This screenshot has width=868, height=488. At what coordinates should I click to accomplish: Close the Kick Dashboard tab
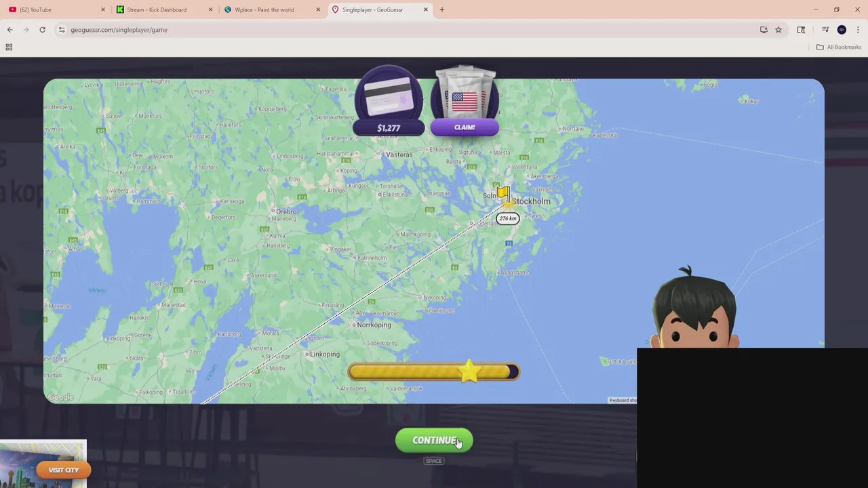coord(210,9)
